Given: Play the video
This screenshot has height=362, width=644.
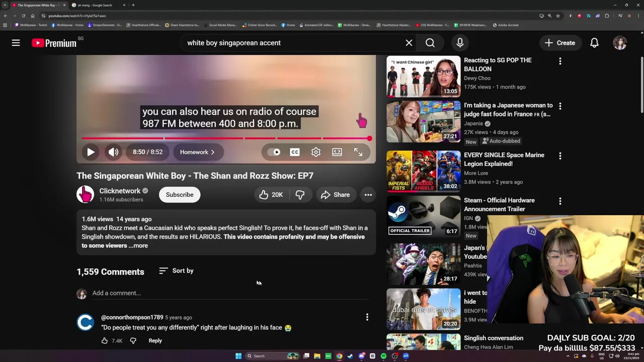Looking at the screenshot, I should (91, 152).
